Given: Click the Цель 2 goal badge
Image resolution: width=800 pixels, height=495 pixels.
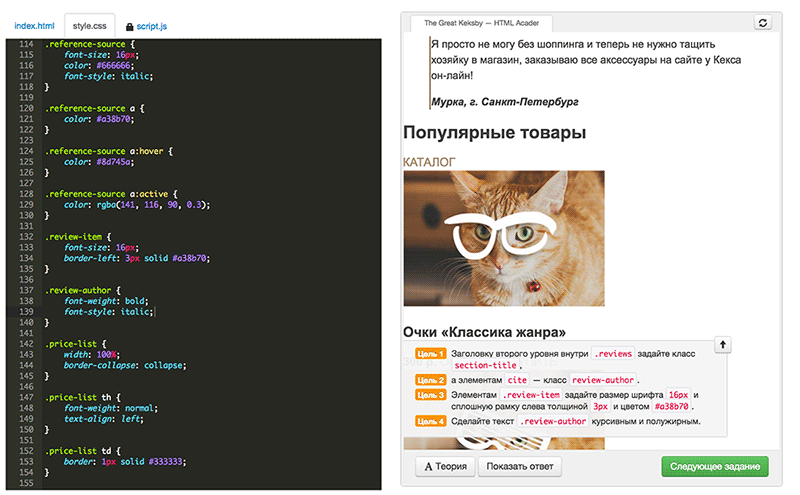Looking at the screenshot, I should (429, 381).
